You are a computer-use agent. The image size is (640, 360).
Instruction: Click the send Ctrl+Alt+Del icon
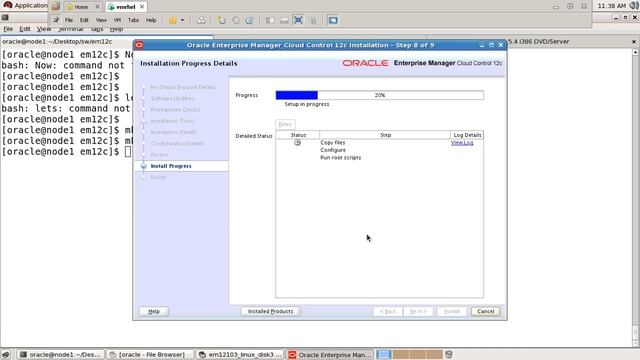click(x=201, y=20)
